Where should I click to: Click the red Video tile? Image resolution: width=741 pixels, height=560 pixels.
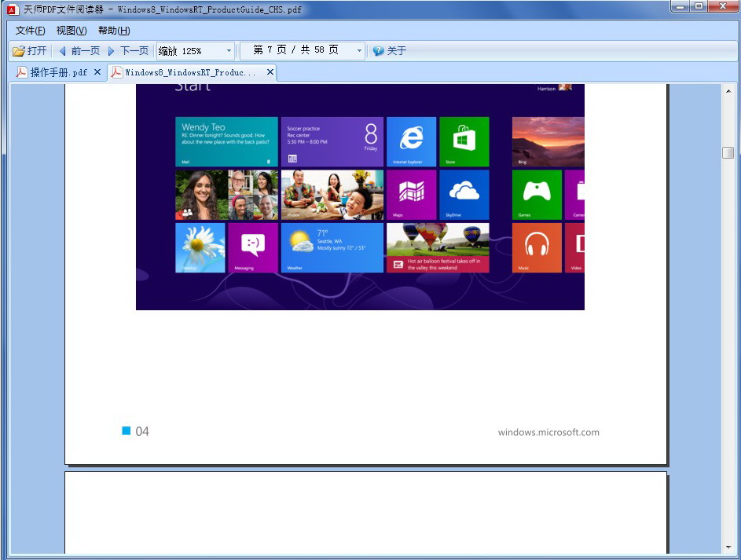pos(574,247)
